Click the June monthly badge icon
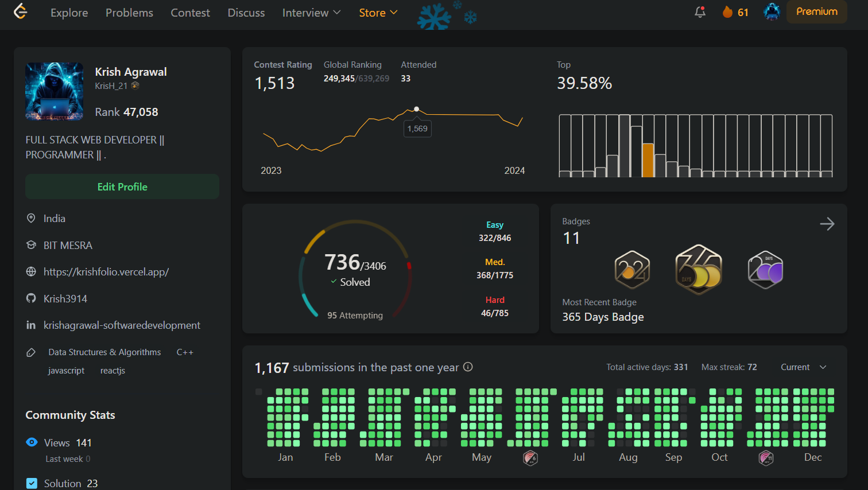This screenshot has width=868, height=490. pyautogui.click(x=530, y=458)
